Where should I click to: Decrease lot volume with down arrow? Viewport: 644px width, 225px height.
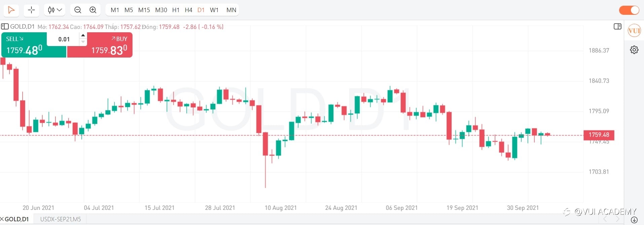(83, 42)
